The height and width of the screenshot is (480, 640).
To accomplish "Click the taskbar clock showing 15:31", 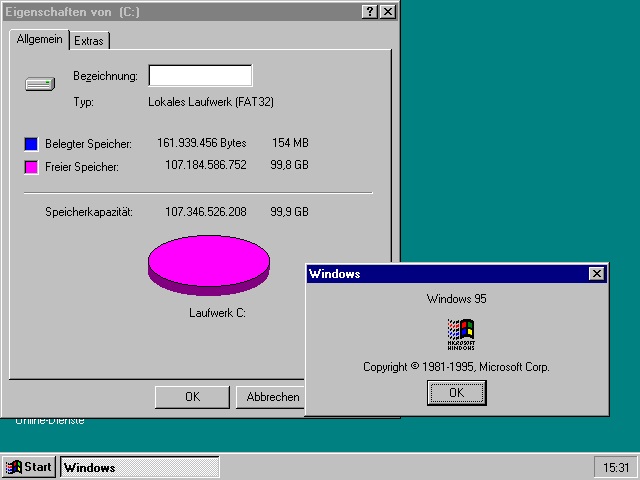I will 616,467.
